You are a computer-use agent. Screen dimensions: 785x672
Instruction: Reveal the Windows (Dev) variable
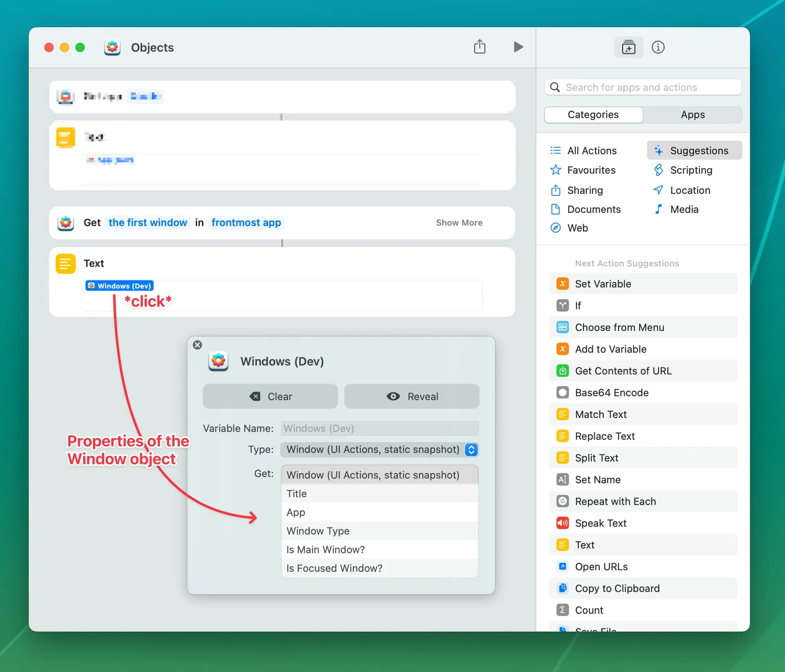pyautogui.click(x=412, y=396)
